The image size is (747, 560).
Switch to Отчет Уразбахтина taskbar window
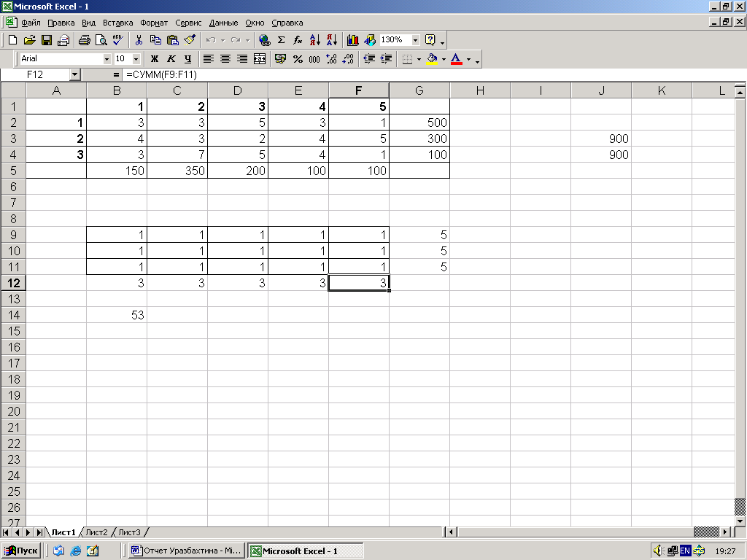(x=186, y=551)
